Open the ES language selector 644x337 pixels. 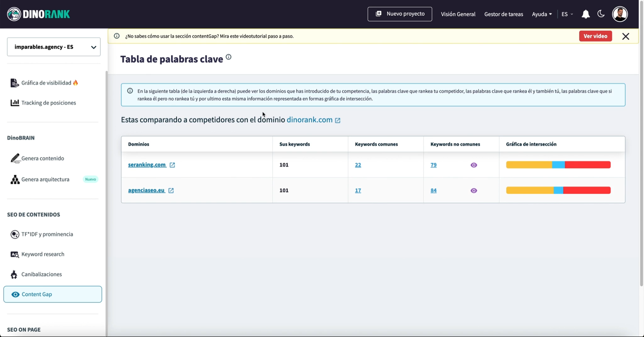coord(567,14)
